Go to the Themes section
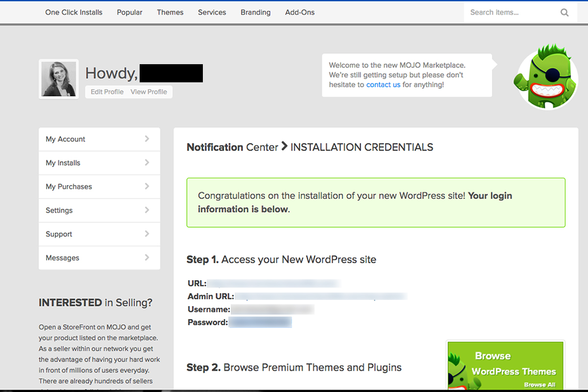The image size is (588, 392). coord(170,12)
